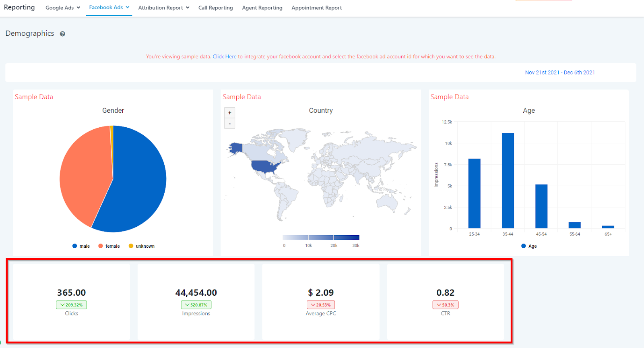Click the Clicks 209.32% change badge
This screenshot has height=348, width=644.
coord(71,305)
